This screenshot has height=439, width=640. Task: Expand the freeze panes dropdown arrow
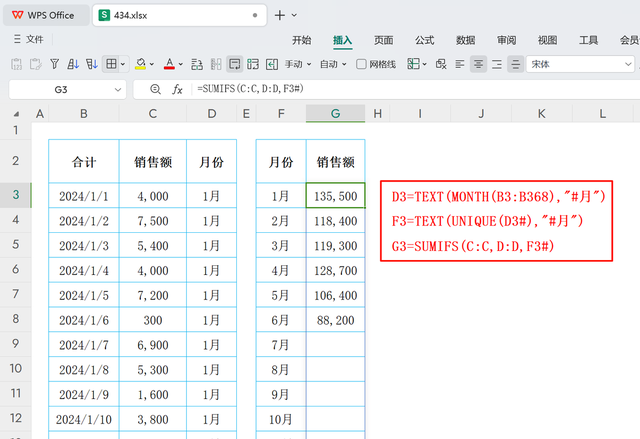pyautogui.click(x=424, y=64)
